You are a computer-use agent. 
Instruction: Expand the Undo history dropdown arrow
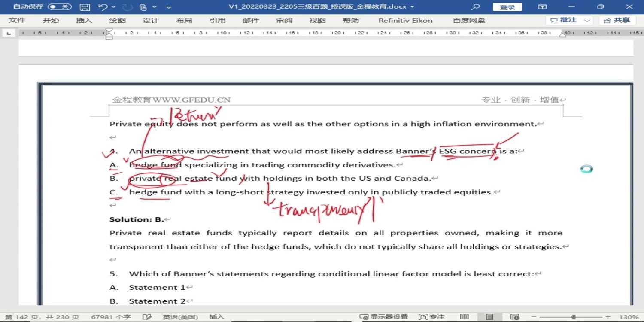(113, 7)
